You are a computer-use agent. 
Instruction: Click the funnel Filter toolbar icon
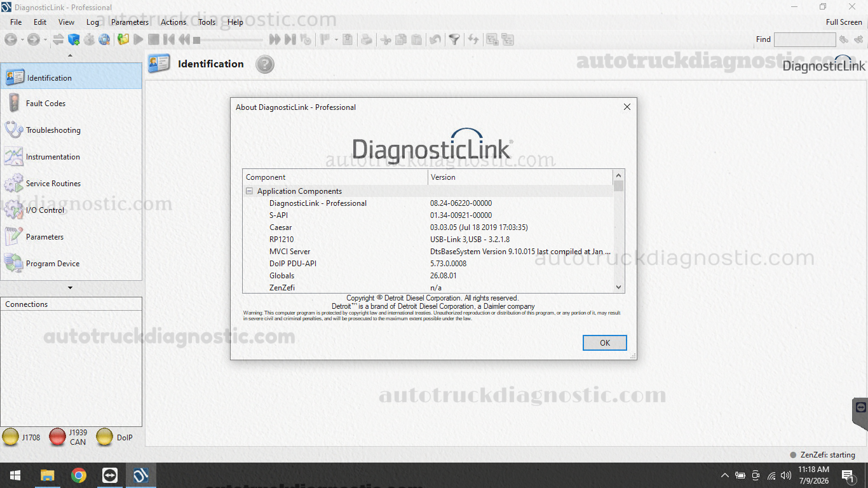(x=454, y=39)
